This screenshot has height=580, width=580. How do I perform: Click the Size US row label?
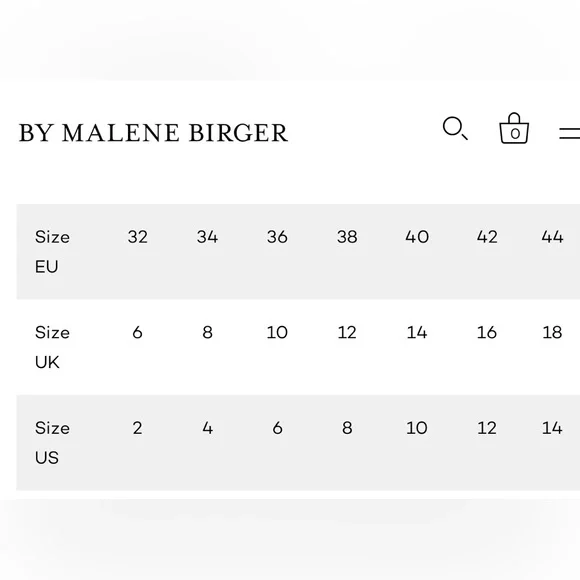pyautogui.click(x=52, y=443)
